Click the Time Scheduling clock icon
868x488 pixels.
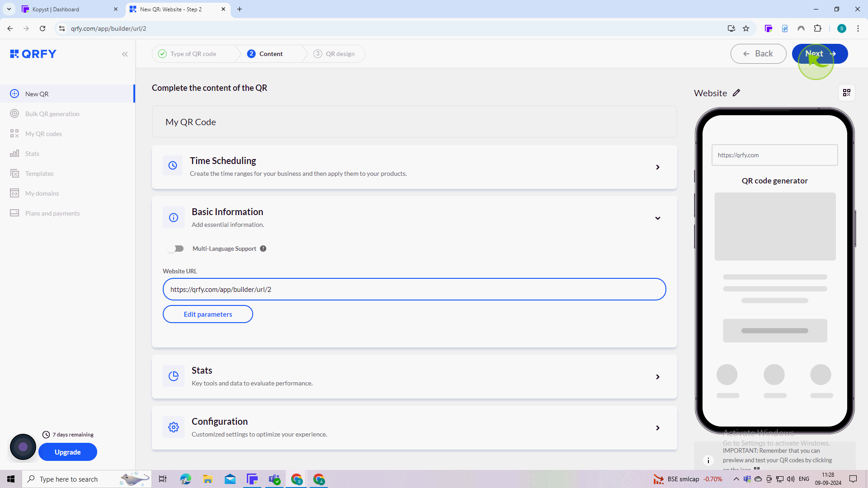click(x=173, y=165)
